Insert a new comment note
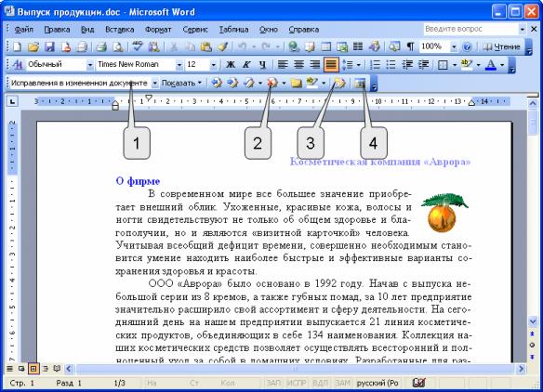The width and height of the screenshot is (543, 392). pos(296,83)
